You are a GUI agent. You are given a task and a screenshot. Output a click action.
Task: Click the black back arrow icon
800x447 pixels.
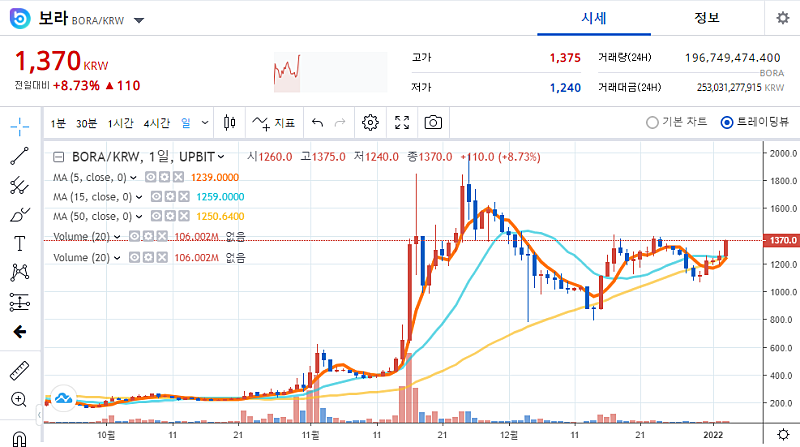19,332
